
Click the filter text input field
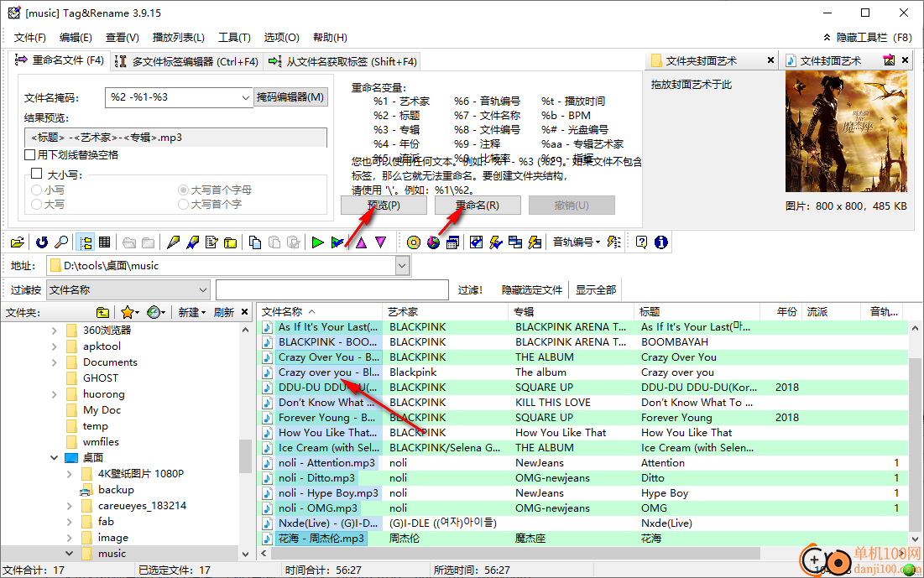(332, 290)
